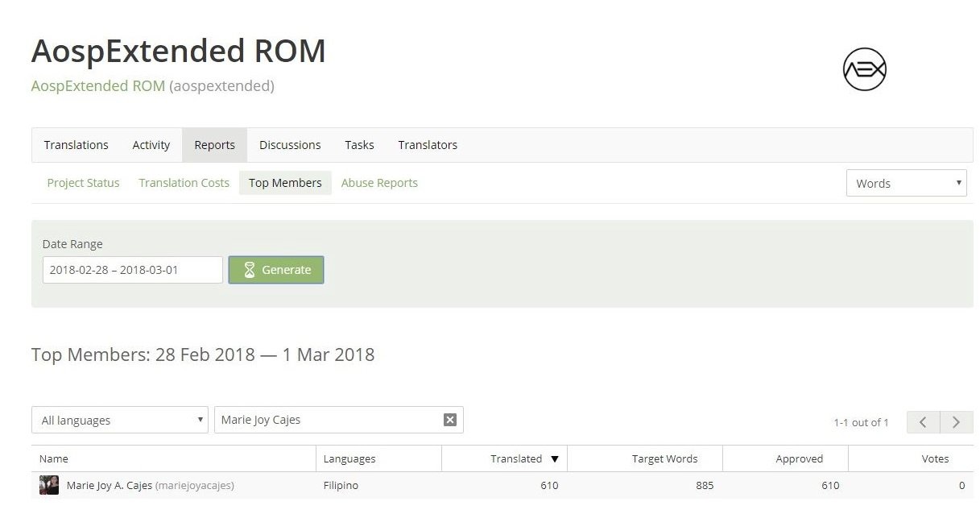980x510 pixels.
Task: Click the '1-1 out of 1' pagination text
Action: pos(861,422)
